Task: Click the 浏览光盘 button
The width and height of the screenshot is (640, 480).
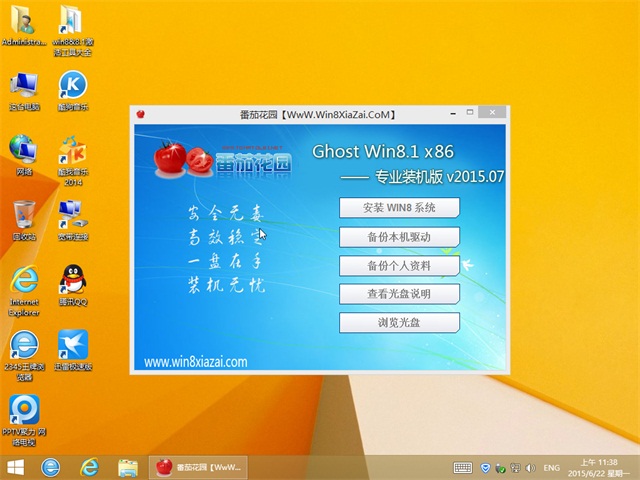Action: [x=399, y=323]
